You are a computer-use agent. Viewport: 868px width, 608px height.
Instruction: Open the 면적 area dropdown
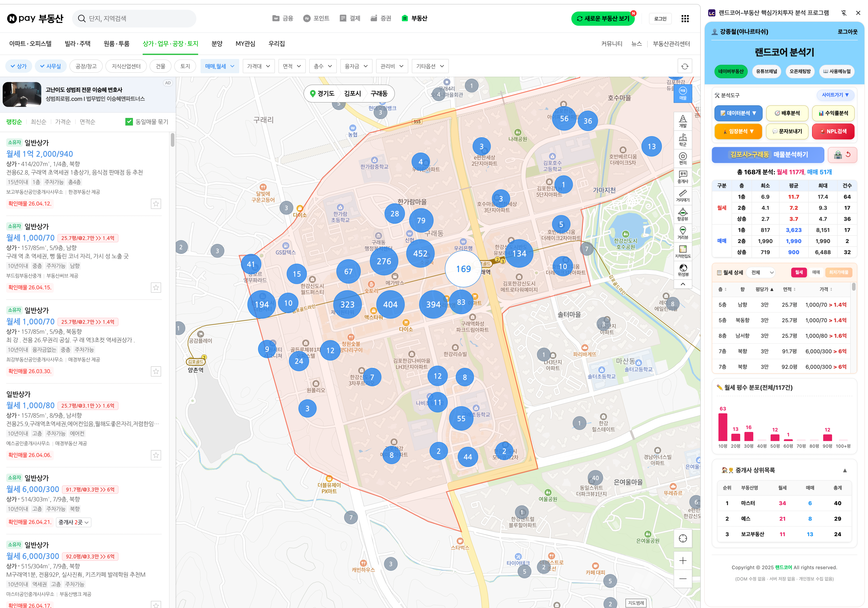pyautogui.click(x=292, y=67)
